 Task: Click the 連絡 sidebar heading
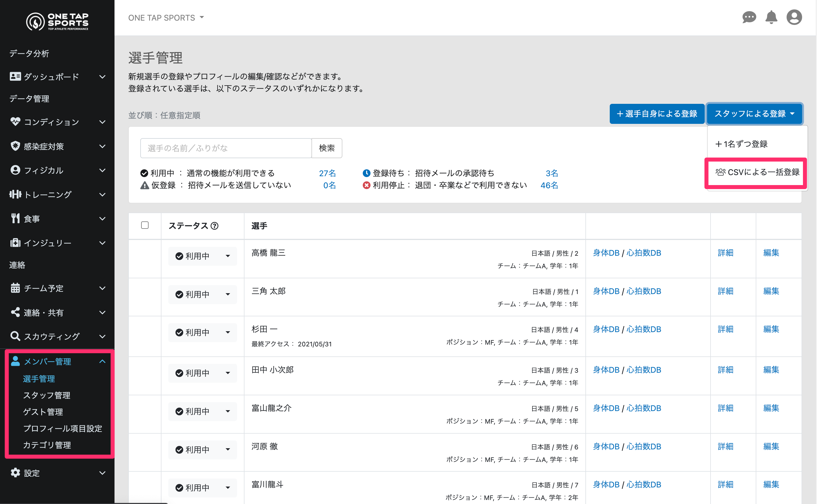coord(17,265)
